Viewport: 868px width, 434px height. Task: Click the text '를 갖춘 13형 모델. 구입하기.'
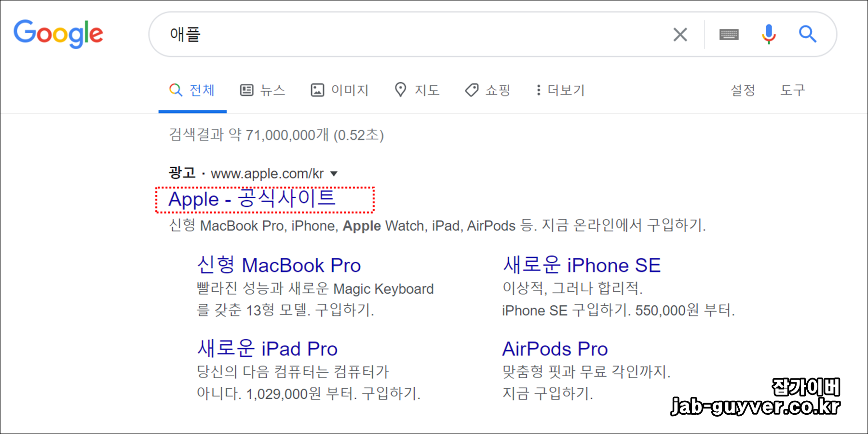[x=285, y=310]
